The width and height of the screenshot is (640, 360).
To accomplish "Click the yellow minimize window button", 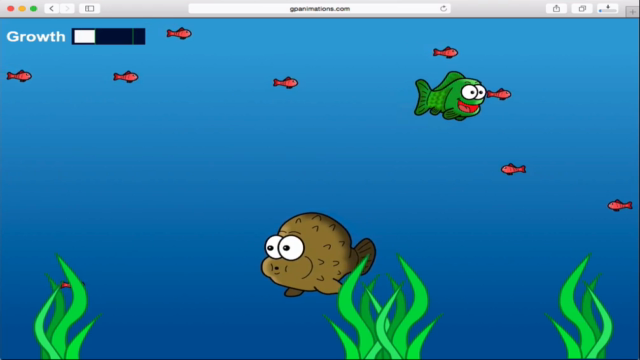I will [x=22, y=9].
